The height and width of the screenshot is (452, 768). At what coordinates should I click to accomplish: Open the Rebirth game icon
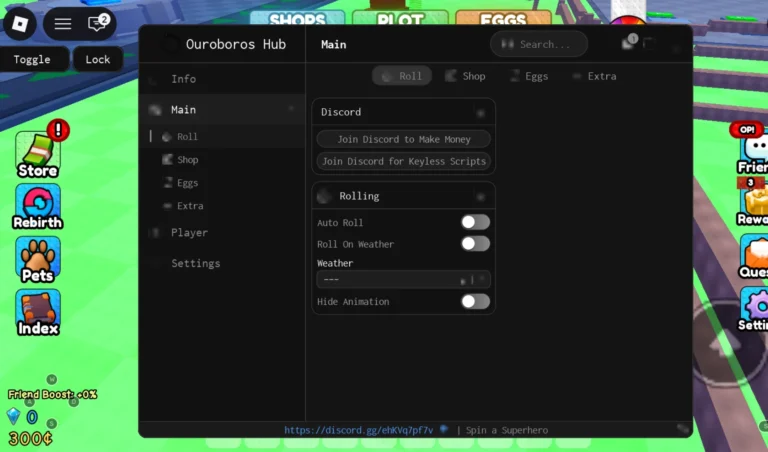tap(38, 207)
